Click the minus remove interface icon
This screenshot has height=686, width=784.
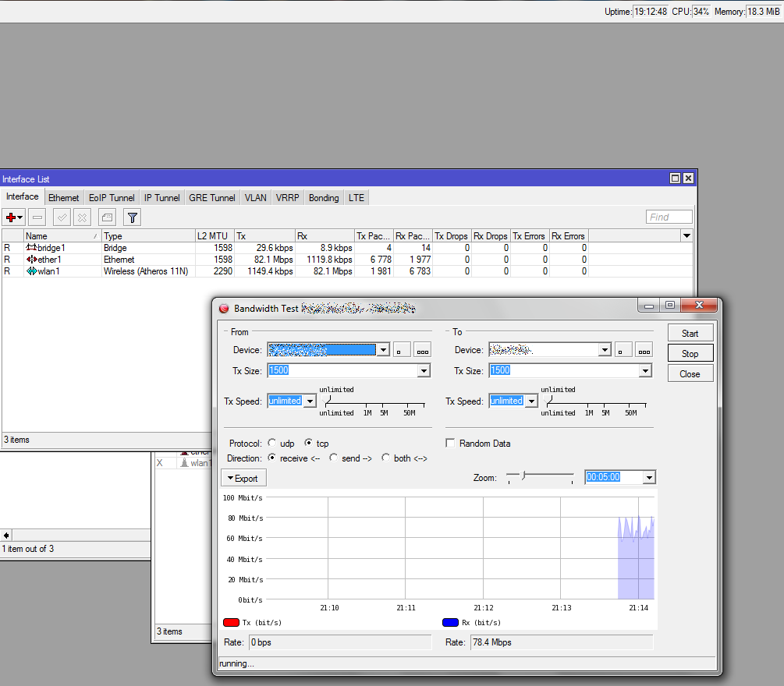coord(37,217)
